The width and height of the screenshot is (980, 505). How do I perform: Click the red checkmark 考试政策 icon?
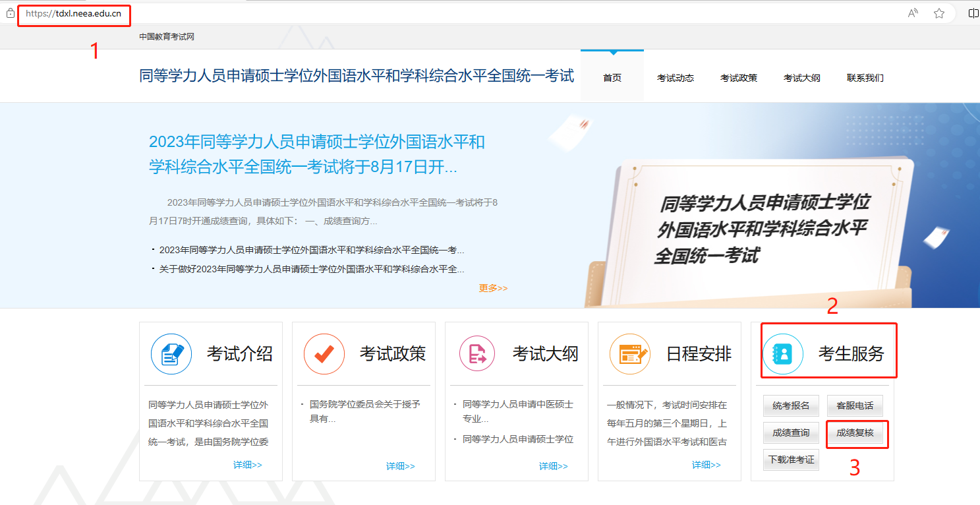tap(324, 354)
